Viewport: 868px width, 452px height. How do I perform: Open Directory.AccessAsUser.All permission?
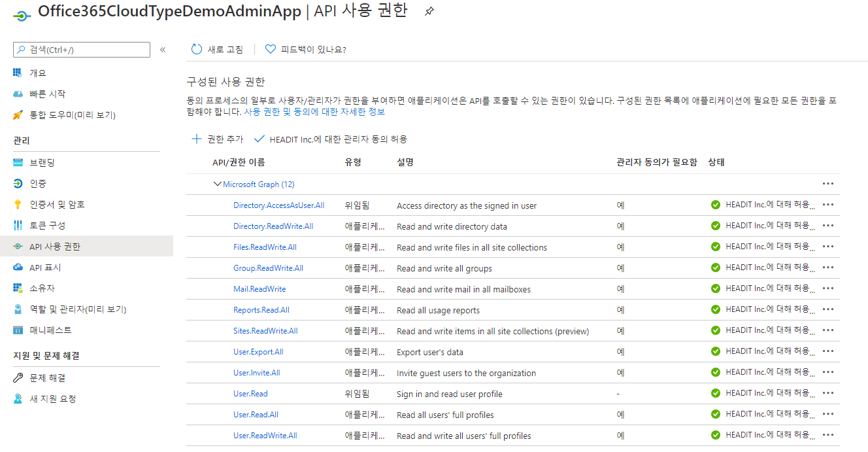[x=278, y=205]
